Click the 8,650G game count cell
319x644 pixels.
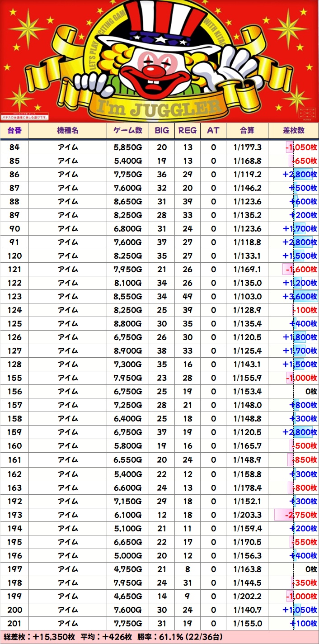[127, 202]
